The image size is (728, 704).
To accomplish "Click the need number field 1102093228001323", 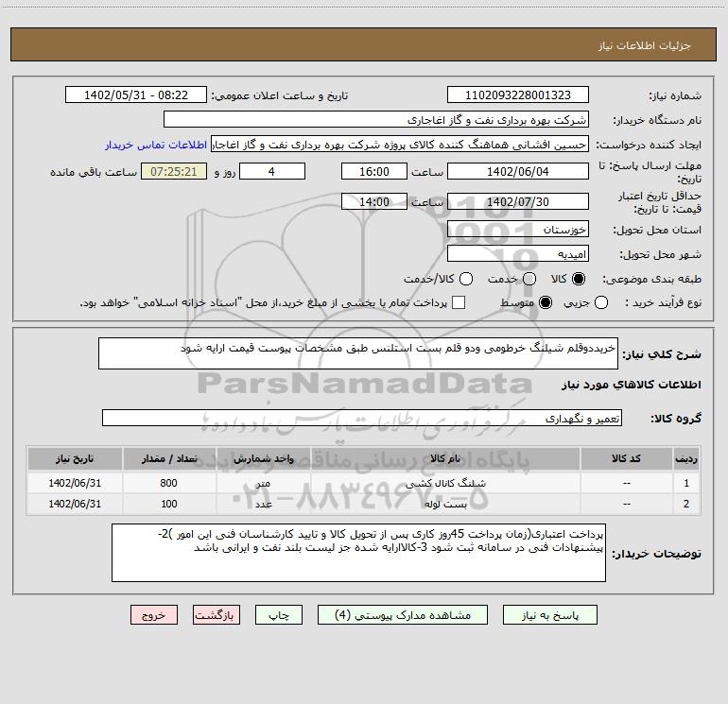I will point(518,95).
